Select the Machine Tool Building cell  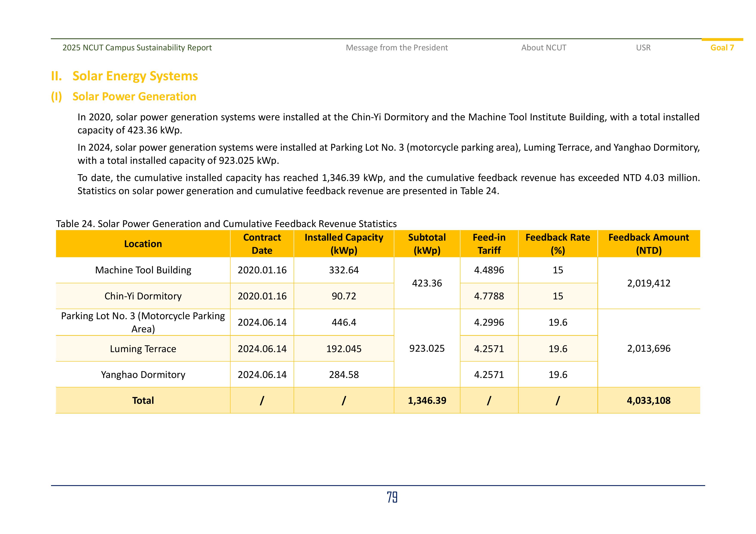[x=143, y=270]
